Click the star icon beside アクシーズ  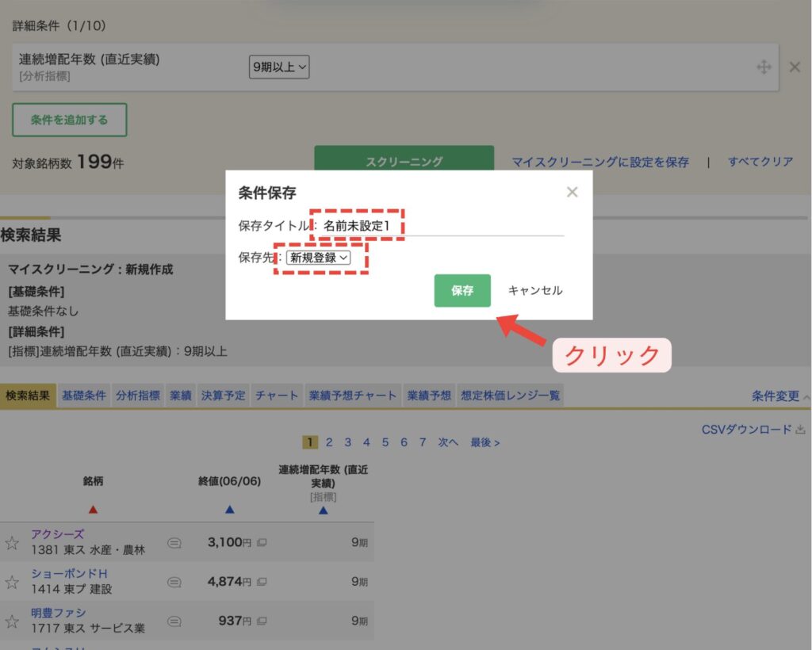pos(12,543)
